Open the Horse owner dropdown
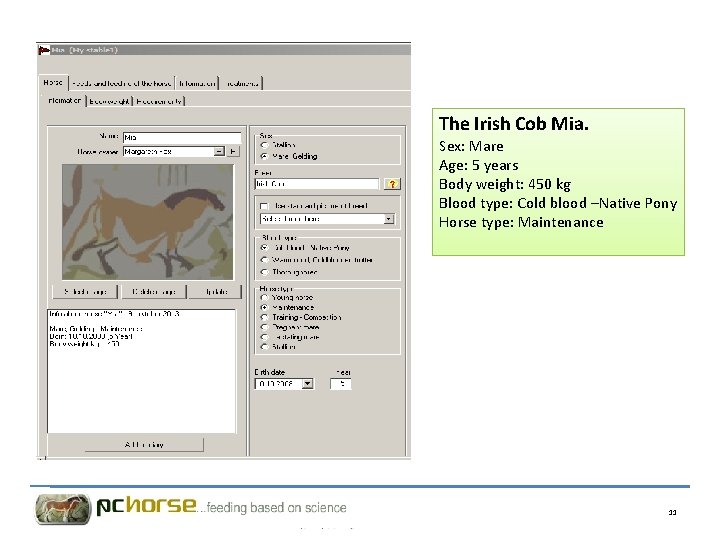The width and height of the screenshot is (720, 540). [219, 152]
